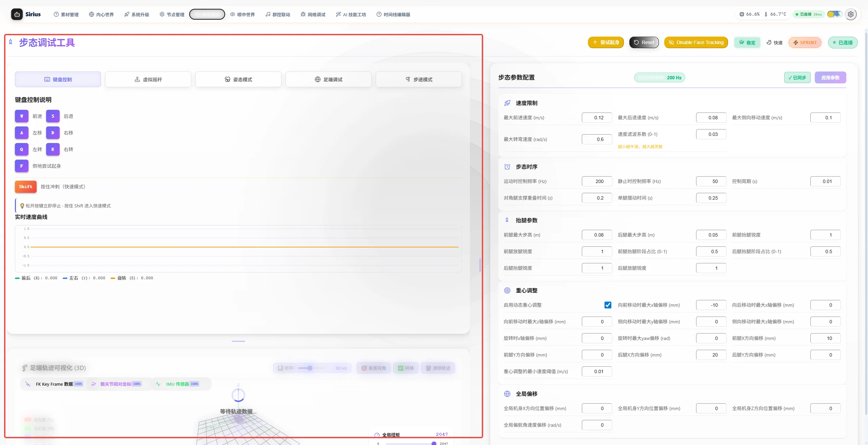Click the 全局扭矩 slider handle
Image resolution: width=868 pixels, height=445 pixels.
pyautogui.click(x=434, y=443)
